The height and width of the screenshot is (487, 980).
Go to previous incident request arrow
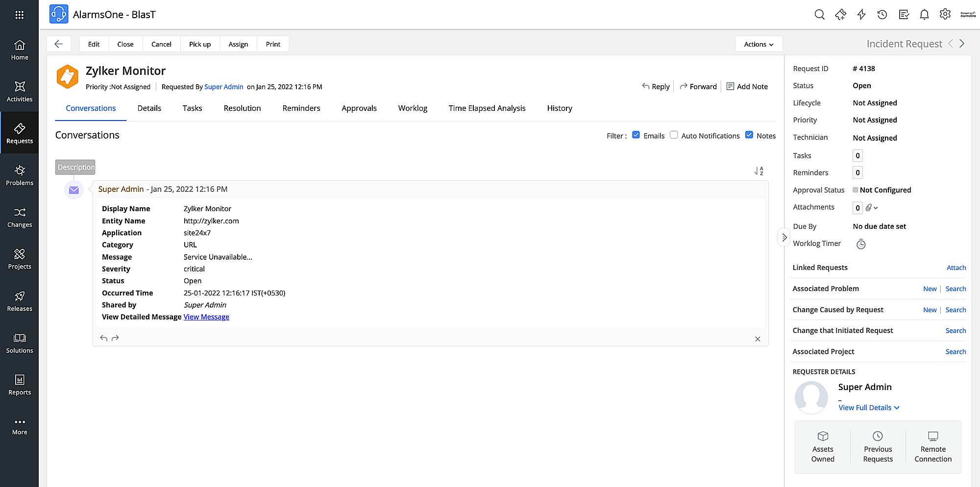pos(951,44)
